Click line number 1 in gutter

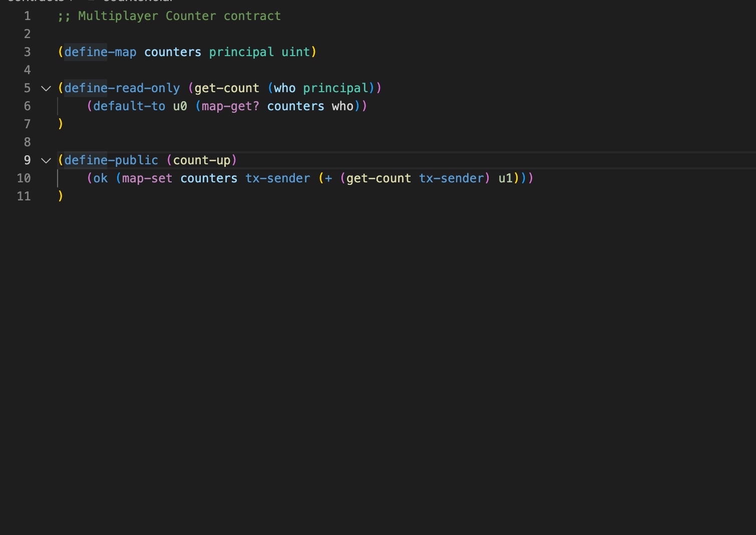tap(27, 16)
